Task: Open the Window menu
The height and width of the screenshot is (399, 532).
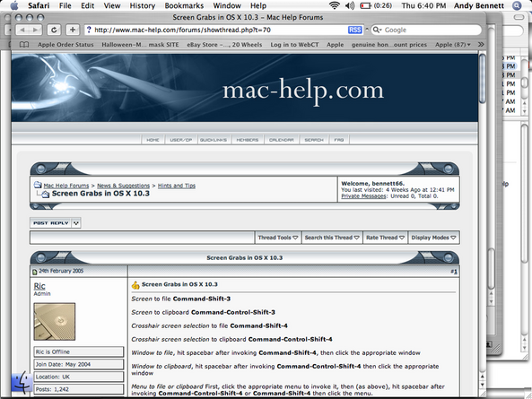Action: pyautogui.click(x=227, y=5)
